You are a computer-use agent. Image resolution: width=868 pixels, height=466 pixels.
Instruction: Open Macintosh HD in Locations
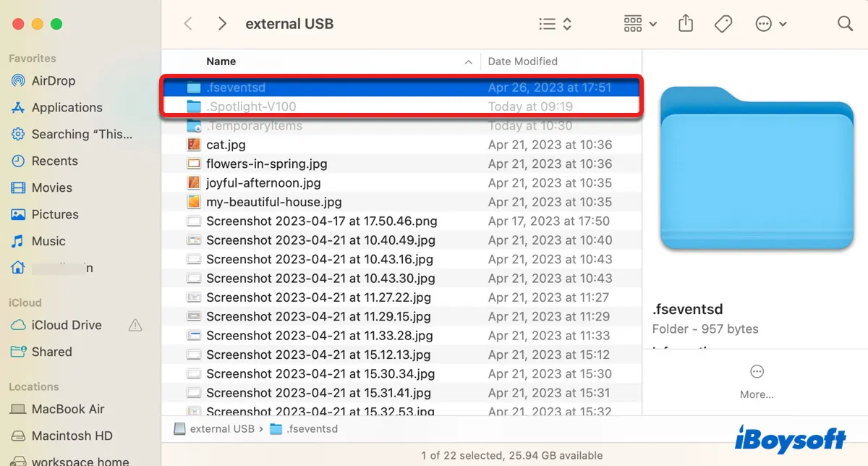click(x=72, y=436)
